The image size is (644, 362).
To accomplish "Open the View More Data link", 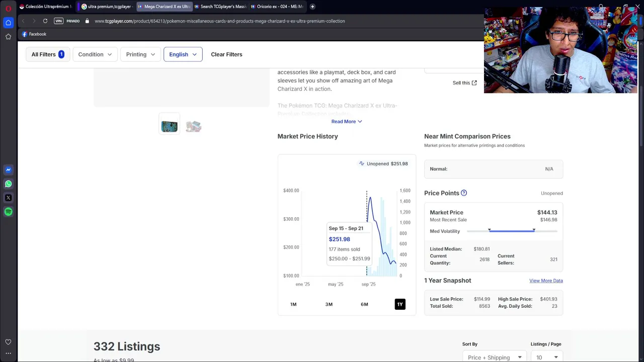I will click(x=546, y=281).
